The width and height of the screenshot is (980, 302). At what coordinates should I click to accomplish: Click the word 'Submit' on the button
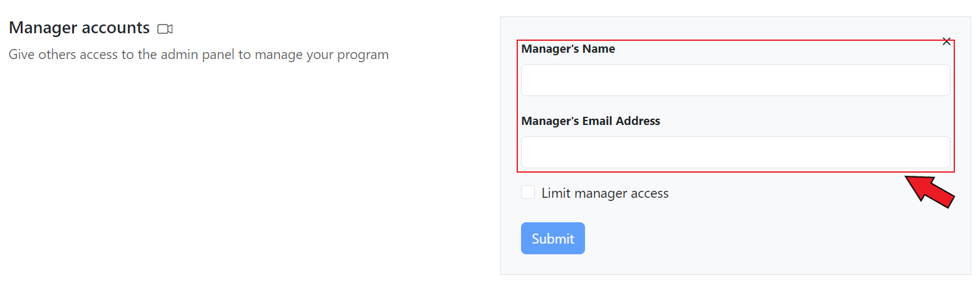(x=553, y=239)
